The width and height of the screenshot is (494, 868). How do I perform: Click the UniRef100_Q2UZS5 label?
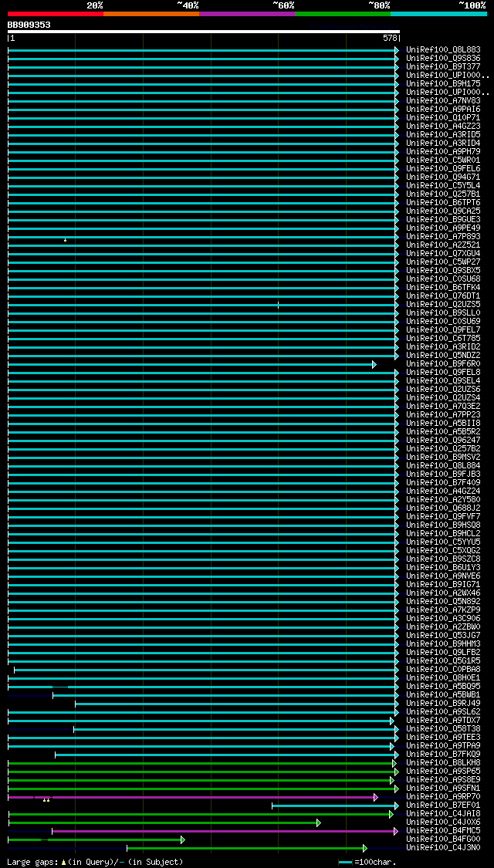[x=443, y=305]
